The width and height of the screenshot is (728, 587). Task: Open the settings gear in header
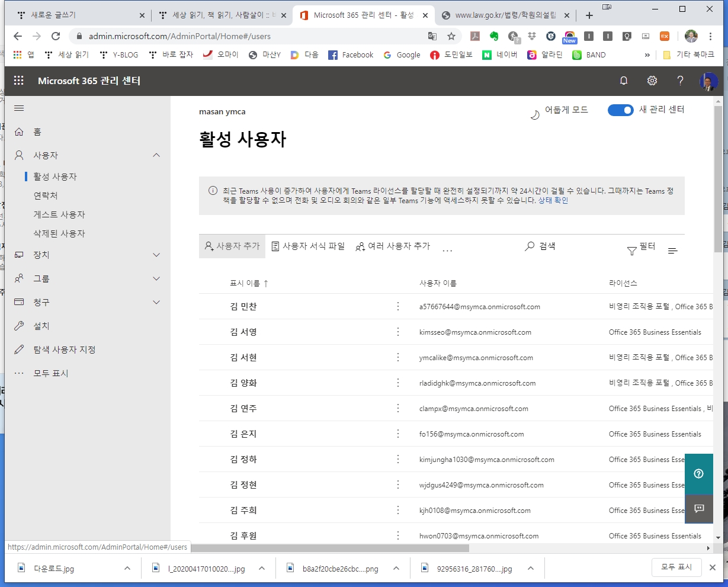652,81
